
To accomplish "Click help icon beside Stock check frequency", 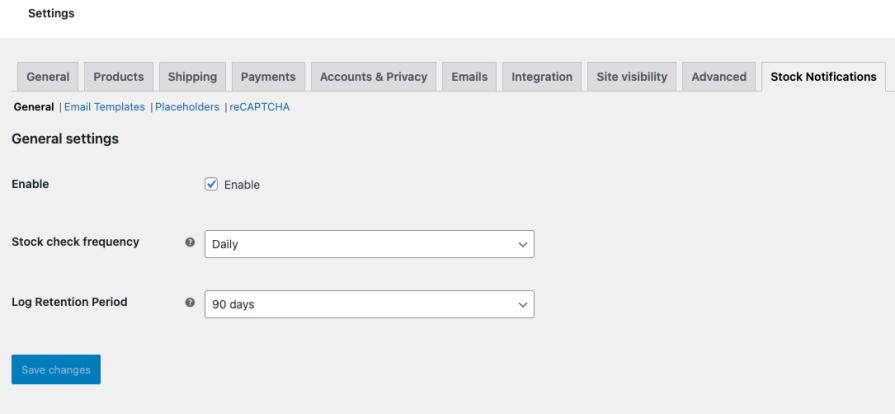I will coord(190,242).
